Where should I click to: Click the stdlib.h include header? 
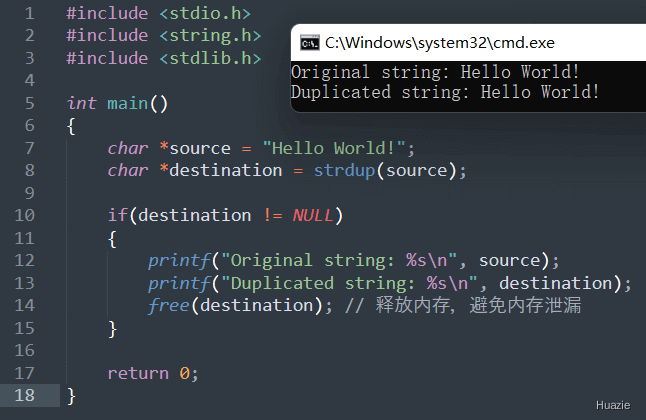click(210, 59)
